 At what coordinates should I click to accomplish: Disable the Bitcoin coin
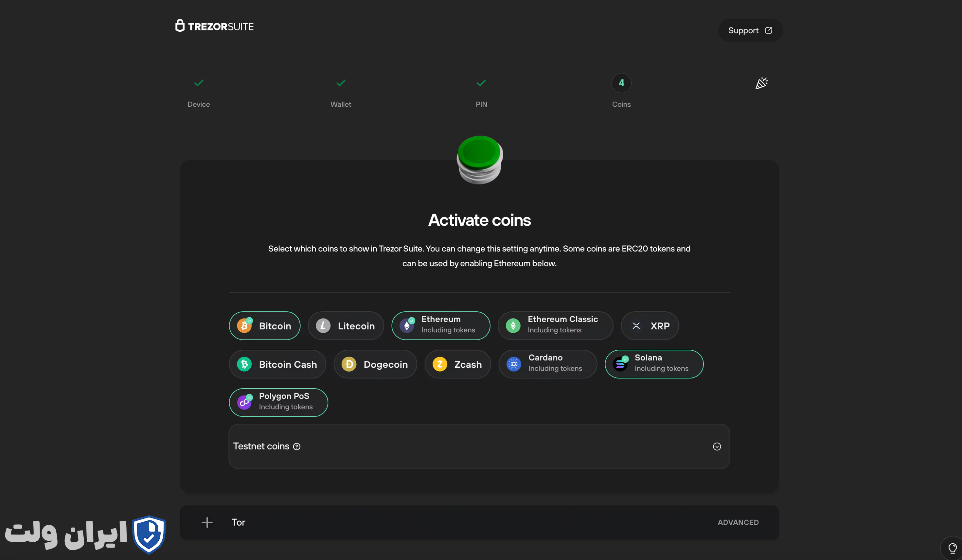click(264, 325)
